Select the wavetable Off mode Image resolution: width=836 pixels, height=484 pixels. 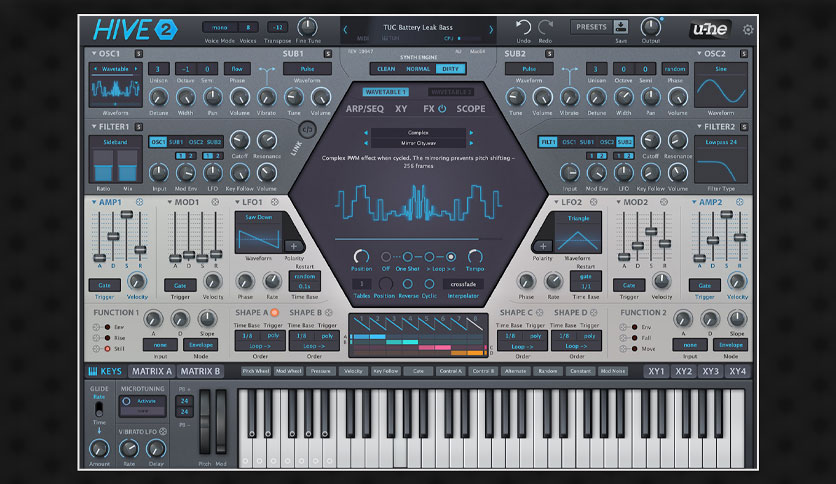pos(386,257)
